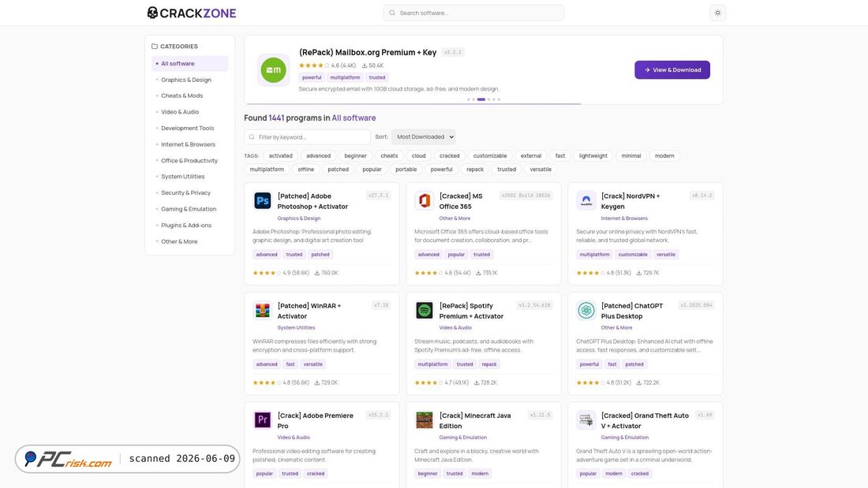Click the multiplatform tag on Spotify card
The height and width of the screenshot is (488, 868).
(432, 364)
